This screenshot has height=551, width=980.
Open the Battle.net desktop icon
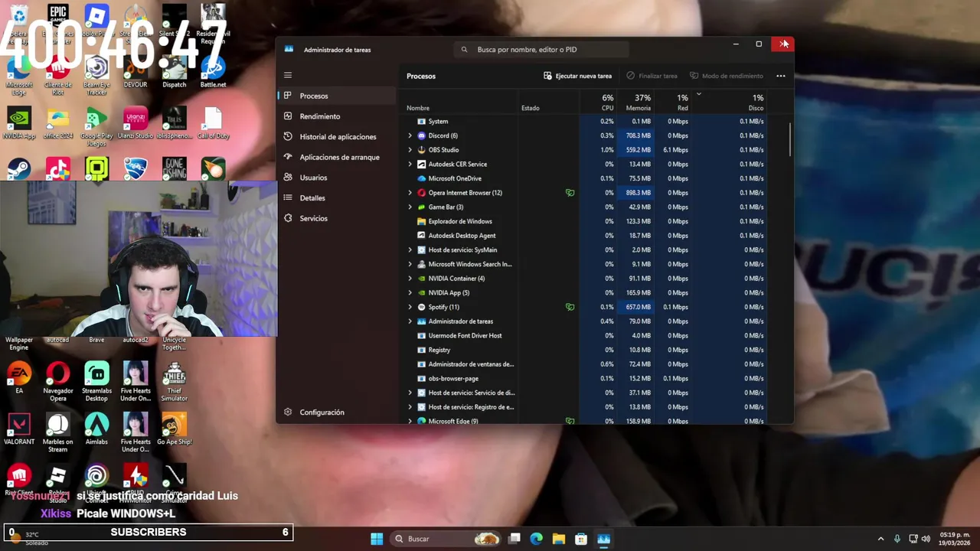213,72
